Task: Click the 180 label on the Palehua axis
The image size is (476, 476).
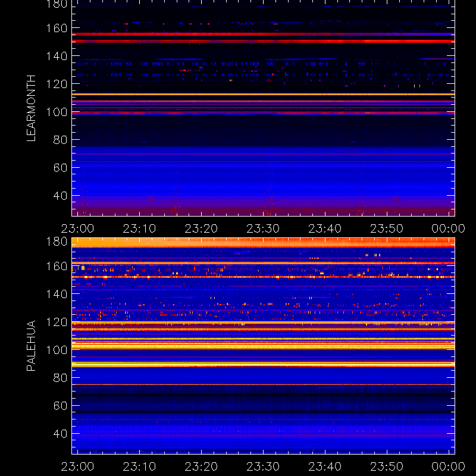Action: 57,242
